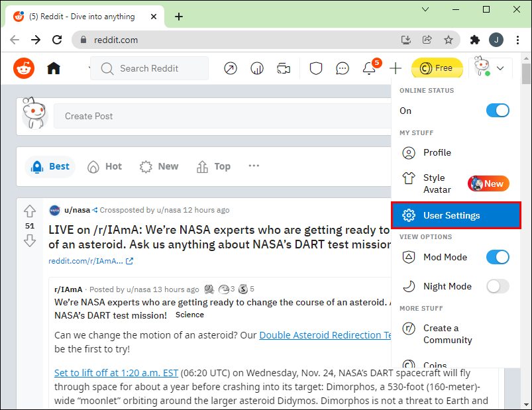Screen dimensions: 532x410
Task: Click the plus Create Post icon
Action: click(396, 68)
